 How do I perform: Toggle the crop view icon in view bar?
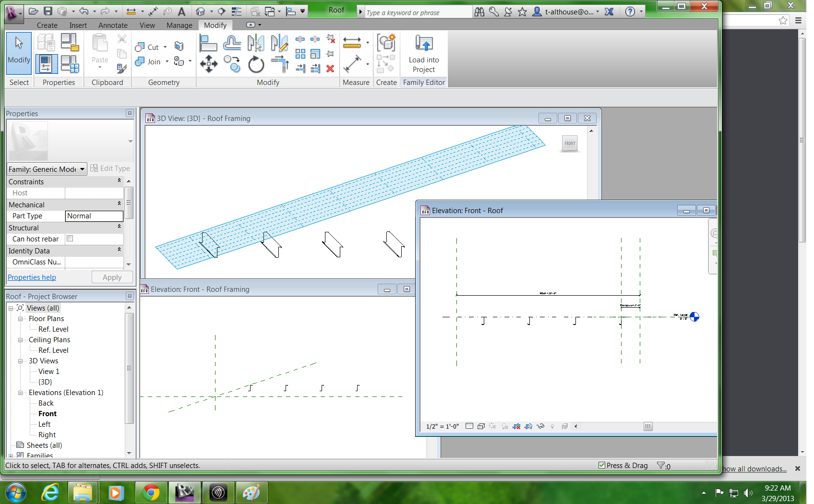pos(516,426)
